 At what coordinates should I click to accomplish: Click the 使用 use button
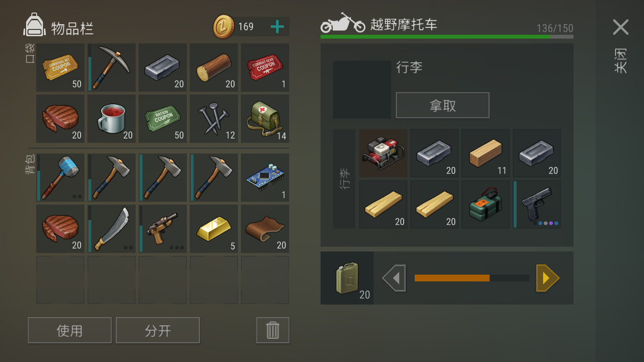pos(70,330)
